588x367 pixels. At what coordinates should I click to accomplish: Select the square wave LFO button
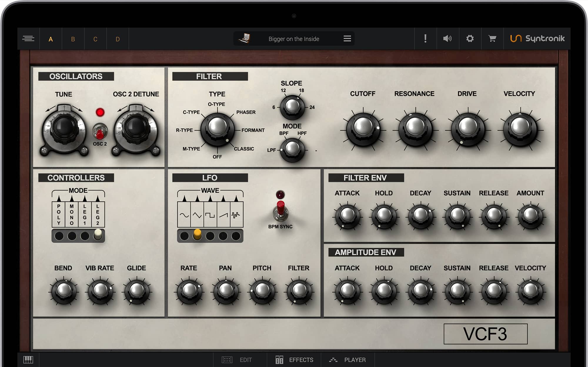pos(210,236)
